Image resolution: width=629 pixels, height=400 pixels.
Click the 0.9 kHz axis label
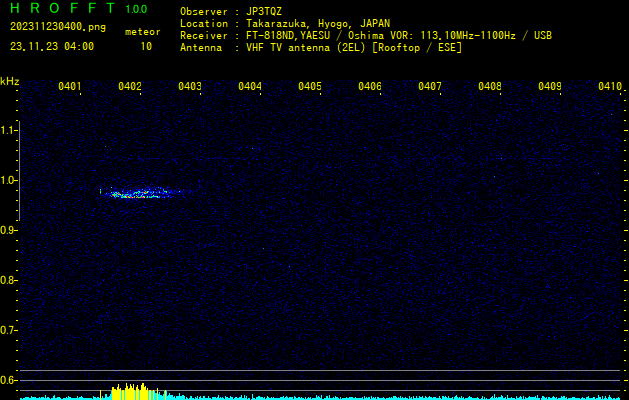click(x=8, y=230)
